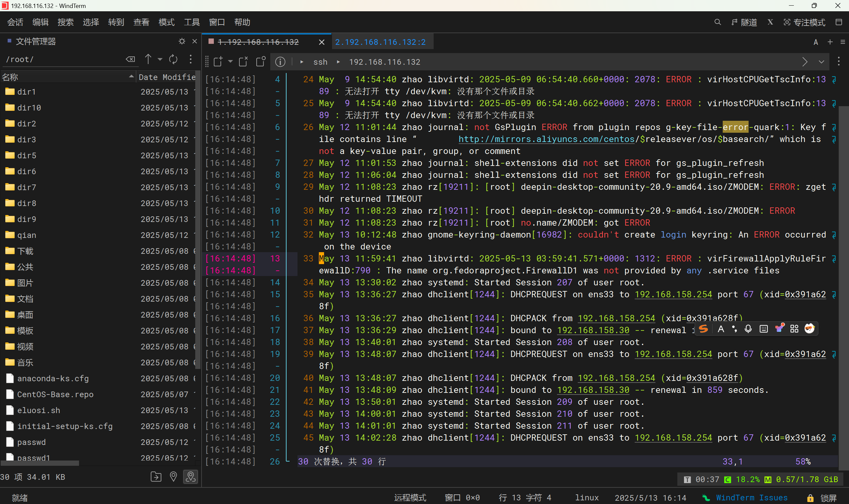Image resolution: width=849 pixels, height=504 pixels.
Task: Open file manager settings gear
Action: pos(182,41)
